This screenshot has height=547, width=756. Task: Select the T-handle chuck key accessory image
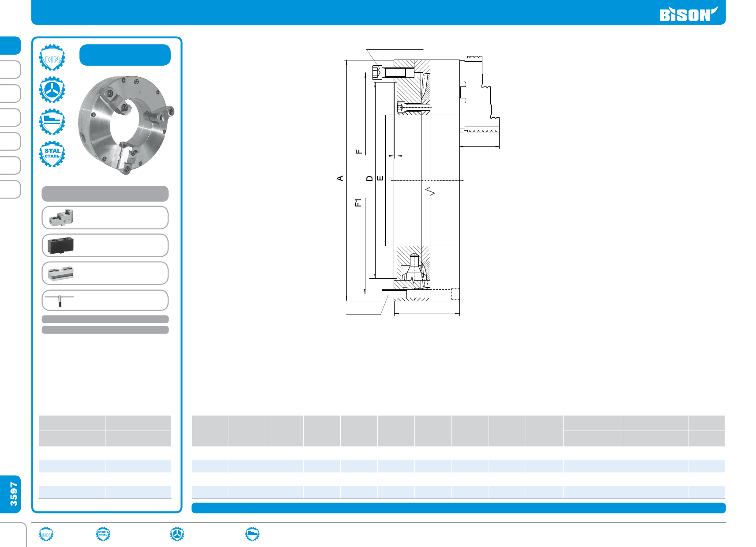pyautogui.click(x=59, y=300)
